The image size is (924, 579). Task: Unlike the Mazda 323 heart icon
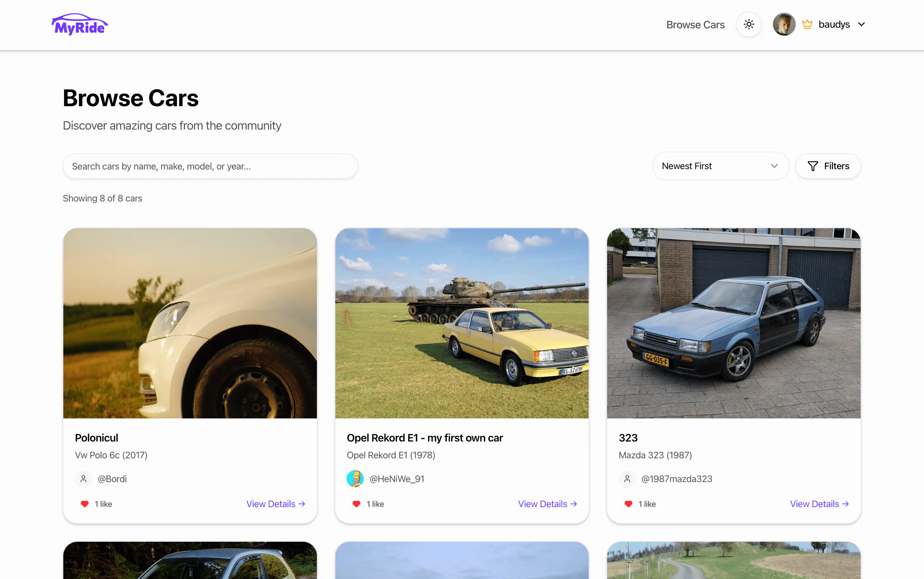pyautogui.click(x=629, y=504)
